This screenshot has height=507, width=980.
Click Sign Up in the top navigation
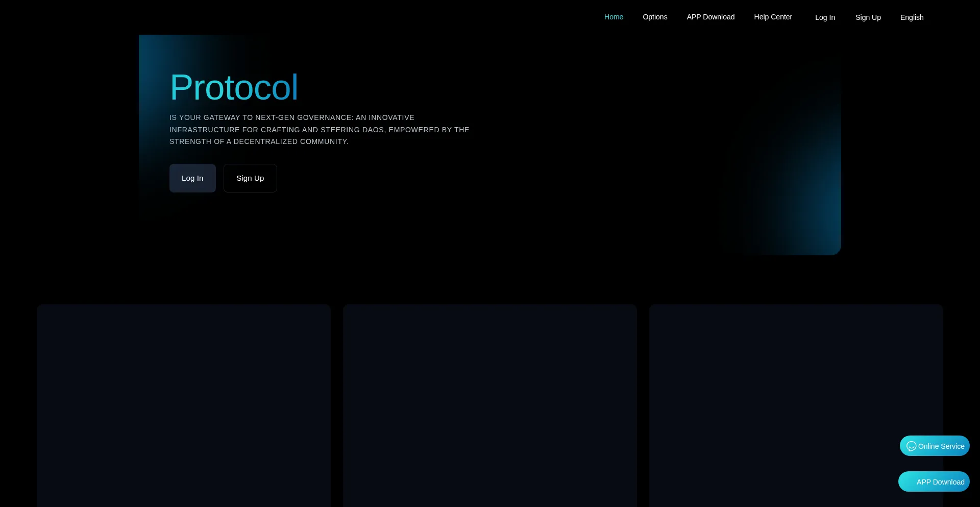point(868,17)
